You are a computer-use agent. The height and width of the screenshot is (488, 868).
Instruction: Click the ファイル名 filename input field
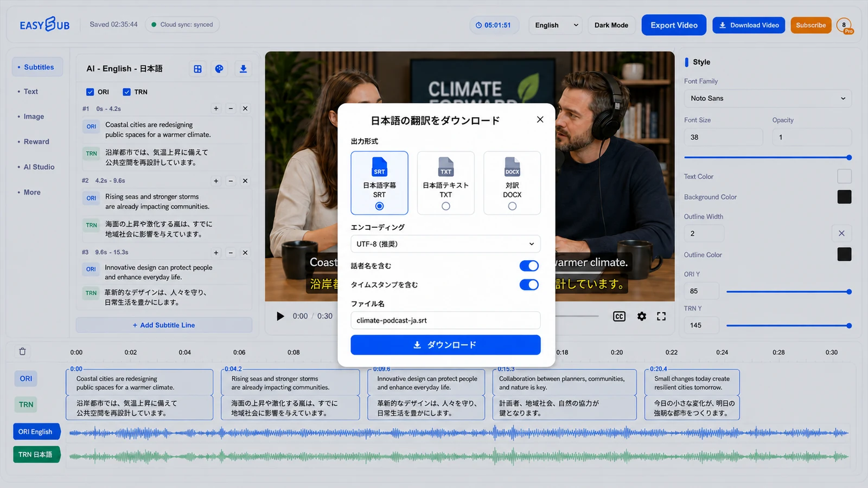(x=445, y=320)
